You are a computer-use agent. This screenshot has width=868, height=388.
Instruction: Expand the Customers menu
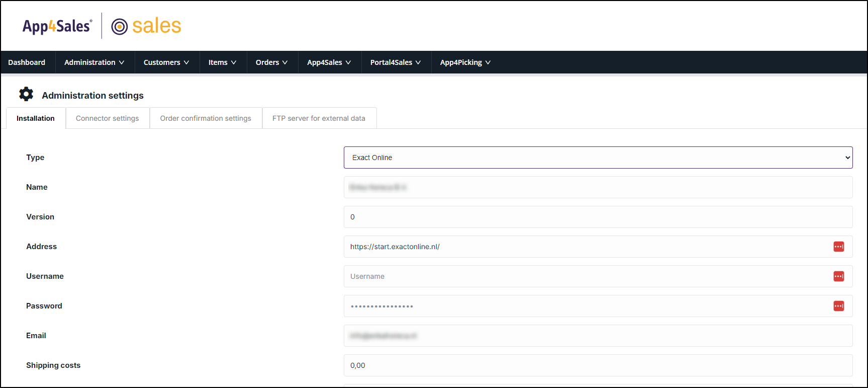pyautogui.click(x=166, y=62)
